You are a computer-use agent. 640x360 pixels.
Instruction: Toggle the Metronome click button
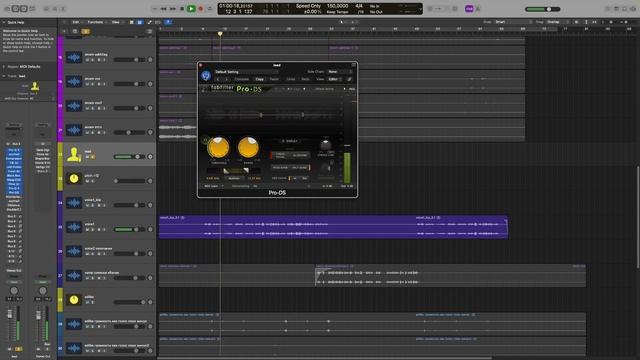[478, 9]
